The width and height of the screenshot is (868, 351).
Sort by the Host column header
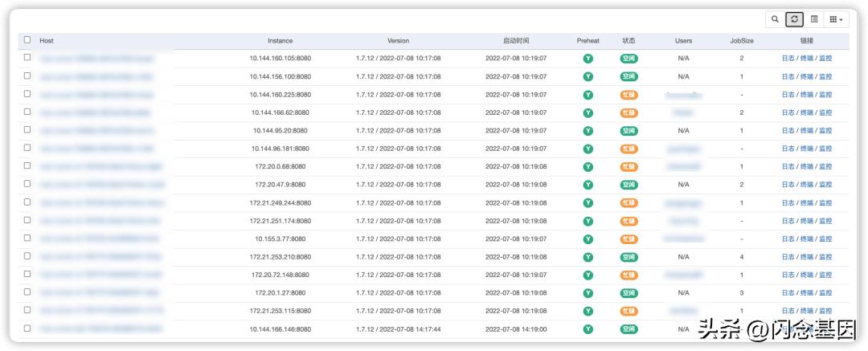(x=47, y=40)
